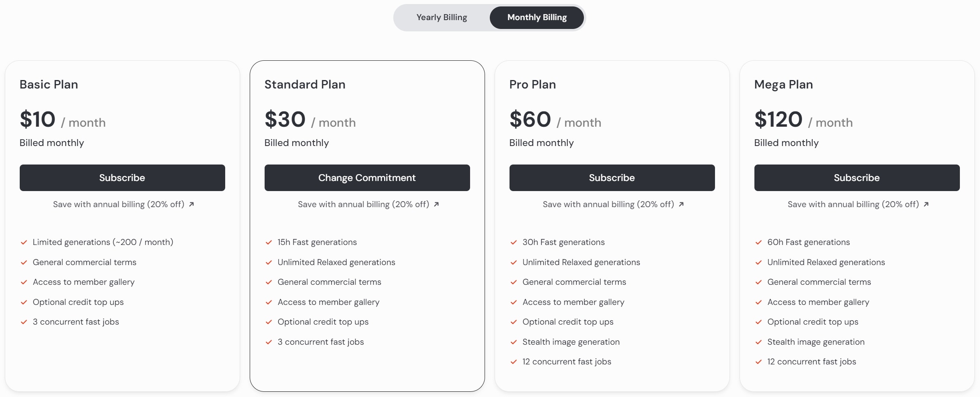Viewport: 980px width, 397px height.
Task: Subscribe to the Pro Plan
Action: (612, 178)
